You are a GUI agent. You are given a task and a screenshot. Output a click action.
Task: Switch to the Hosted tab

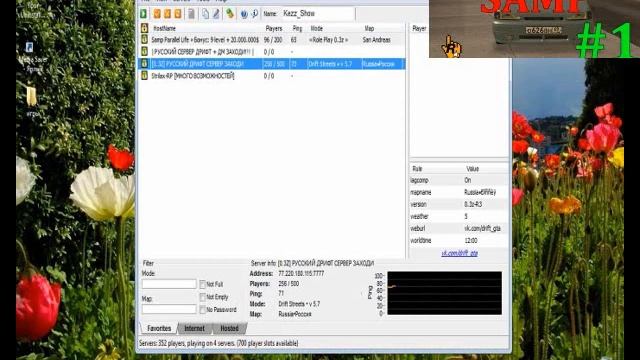point(229,328)
